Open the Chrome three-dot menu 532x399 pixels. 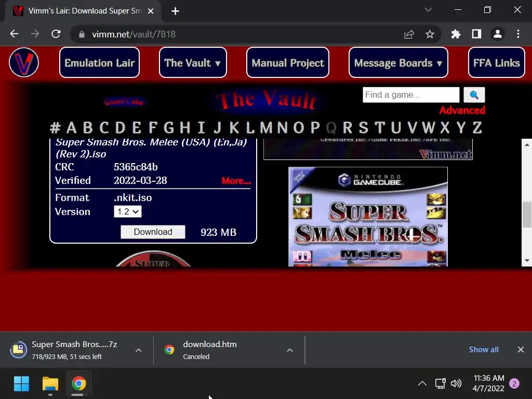518,34
